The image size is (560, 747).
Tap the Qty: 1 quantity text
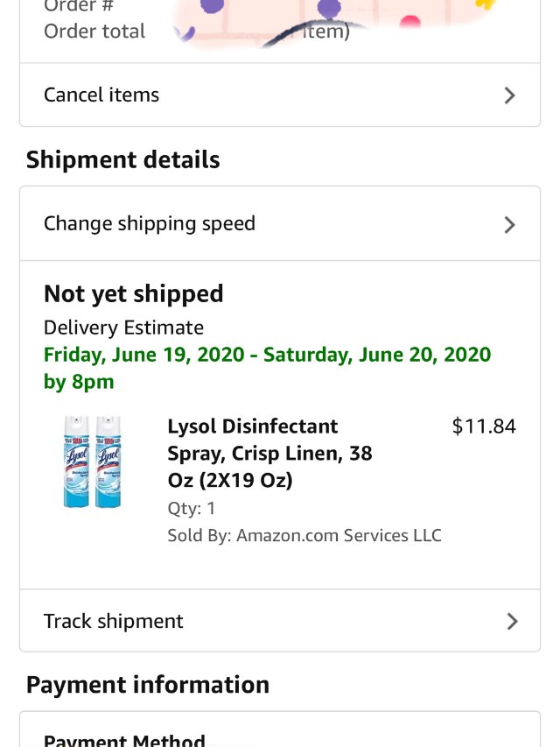[x=192, y=508]
